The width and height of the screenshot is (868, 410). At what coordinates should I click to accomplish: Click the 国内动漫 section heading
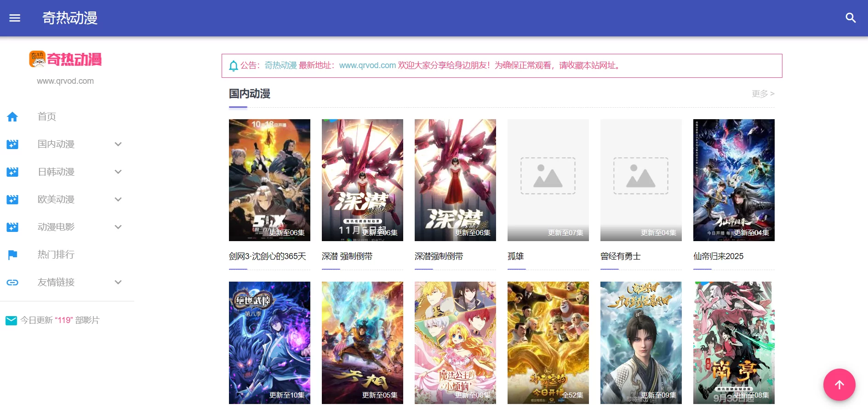coord(250,94)
